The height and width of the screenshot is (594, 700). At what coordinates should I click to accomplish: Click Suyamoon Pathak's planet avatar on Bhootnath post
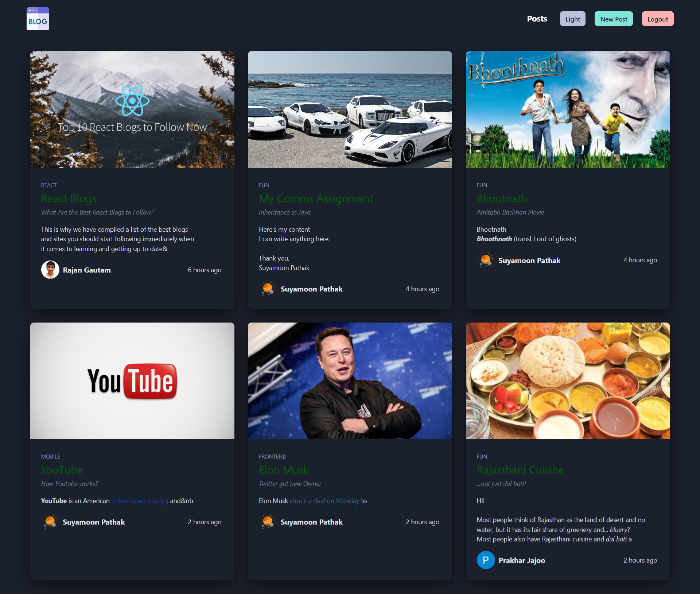[x=486, y=260]
